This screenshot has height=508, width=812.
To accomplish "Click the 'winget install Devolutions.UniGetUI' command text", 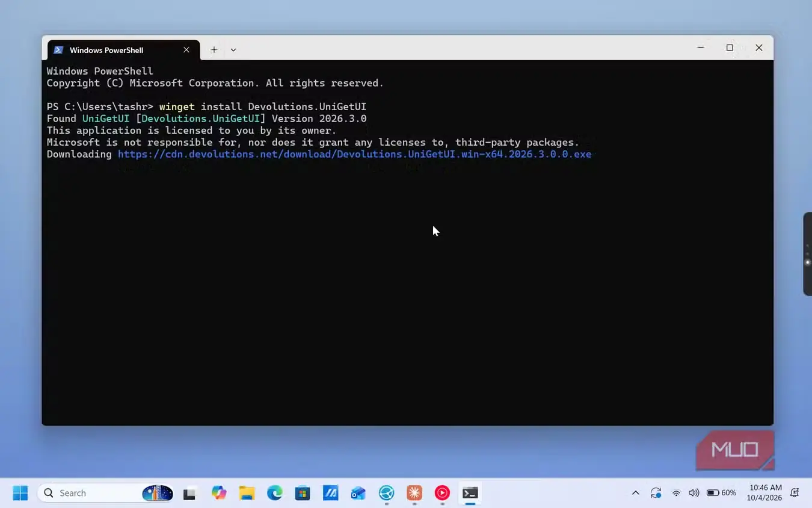I will (262, 107).
